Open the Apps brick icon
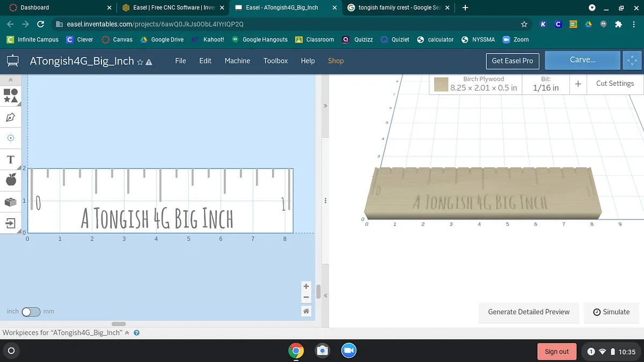644x362 pixels. coord(11,202)
